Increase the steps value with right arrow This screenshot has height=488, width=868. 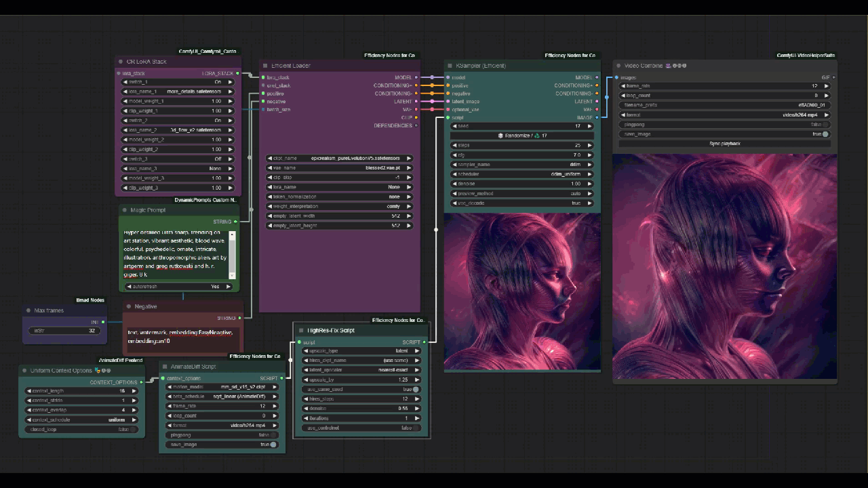589,146
